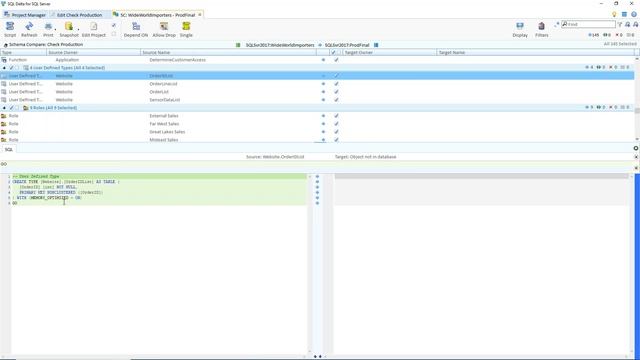Click the target database icon after ProdFinal
Screen dimensions: 640x360
pos(376,45)
